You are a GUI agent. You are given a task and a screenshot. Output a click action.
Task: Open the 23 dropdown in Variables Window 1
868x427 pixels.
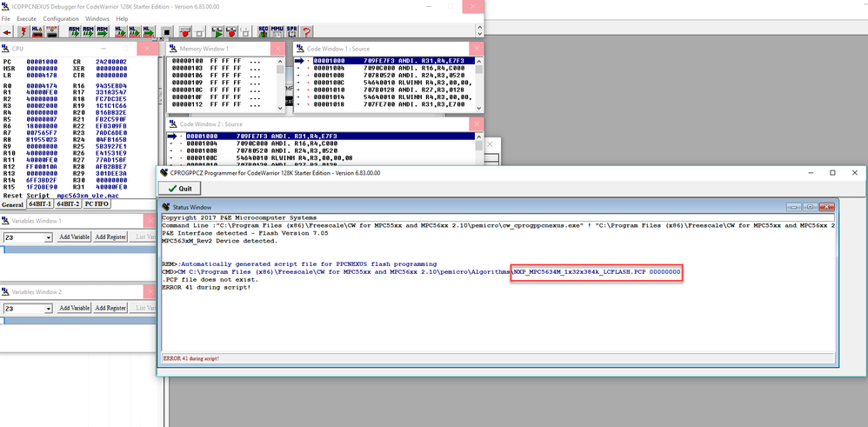49,237
